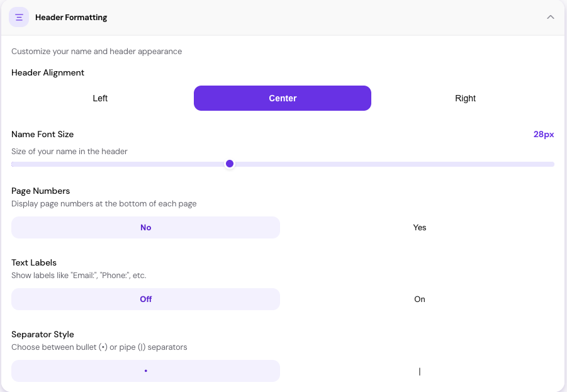567x392 pixels.
Task: Select Left header alignment
Action: click(100, 98)
